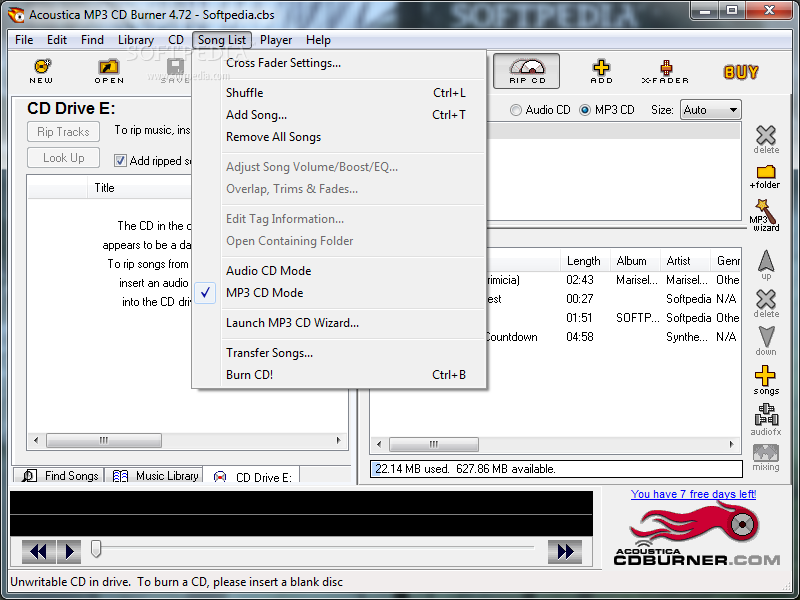Image resolution: width=800 pixels, height=600 pixels.
Task: Click the BUY toolbar icon
Action: coord(741,72)
